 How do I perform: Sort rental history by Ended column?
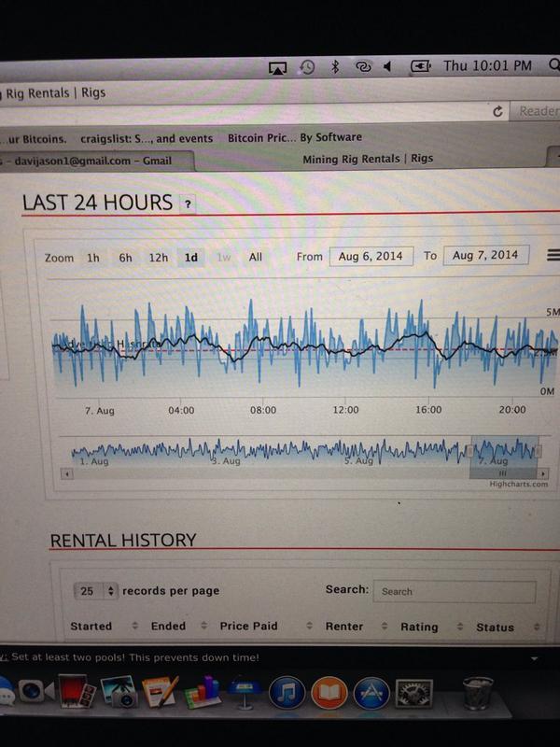click(179, 626)
